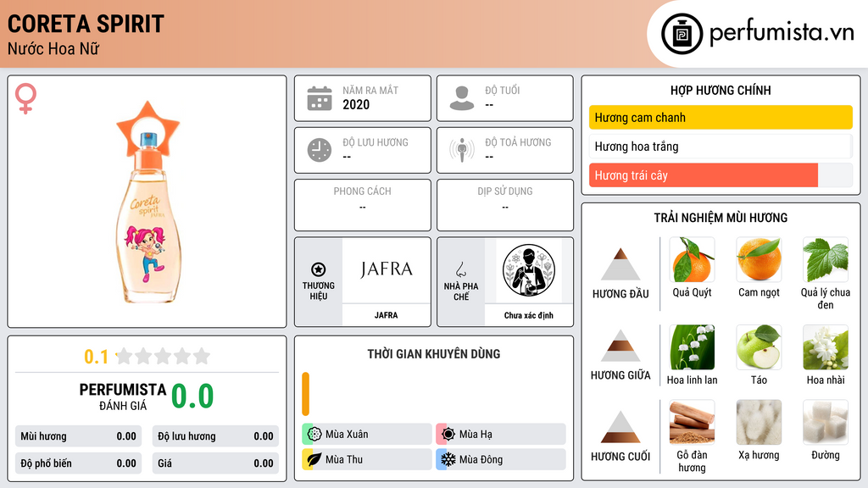Open the JAFRA brand logo
Viewport: 868px width, 488px height.
pos(386,270)
